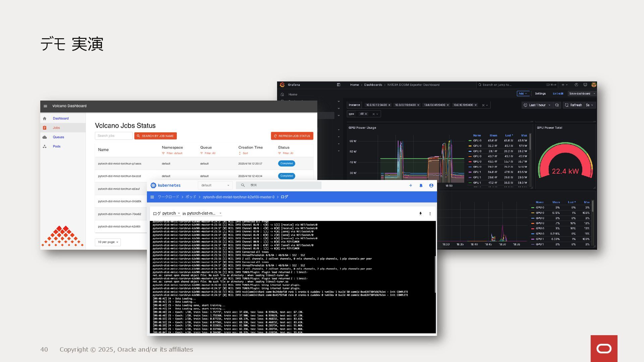
Task: Click the Kubernetes create plus icon
Action: (x=411, y=185)
